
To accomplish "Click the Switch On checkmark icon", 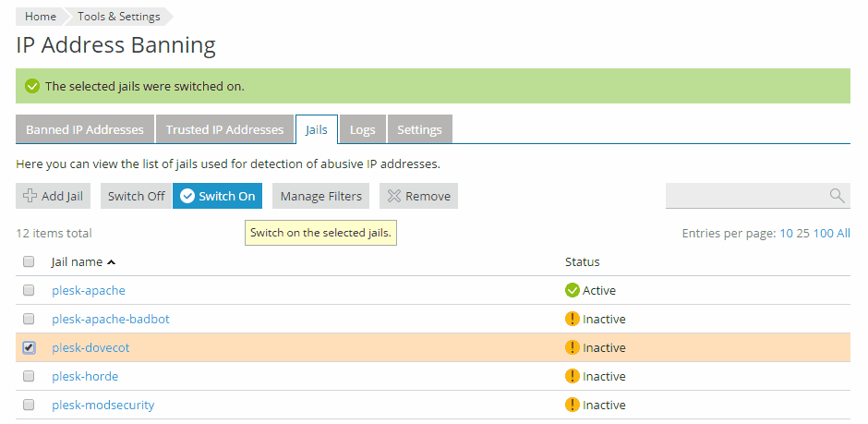I will 187,196.
